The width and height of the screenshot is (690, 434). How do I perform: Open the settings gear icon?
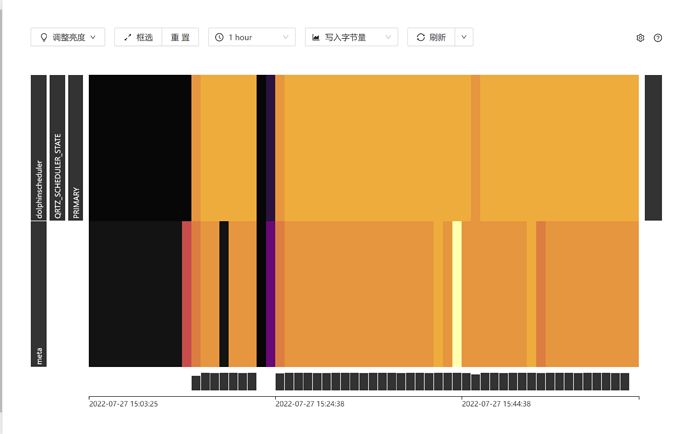tap(640, 38)
